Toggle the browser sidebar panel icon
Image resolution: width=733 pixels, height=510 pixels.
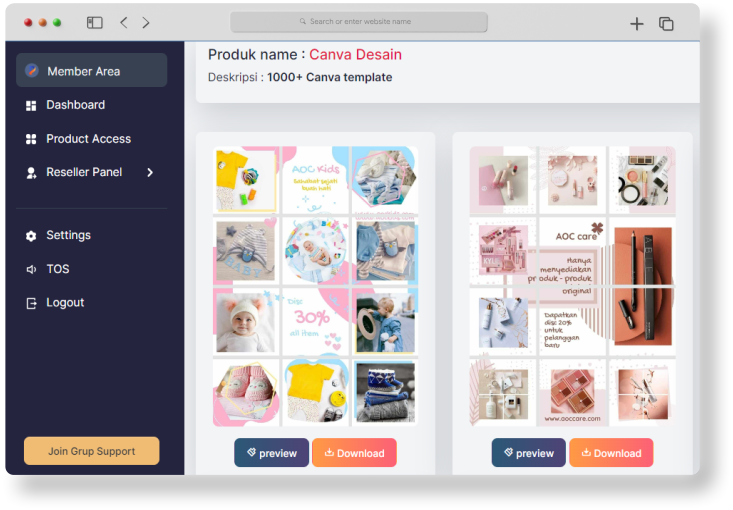pyautogui.click(x=95, y=22)
